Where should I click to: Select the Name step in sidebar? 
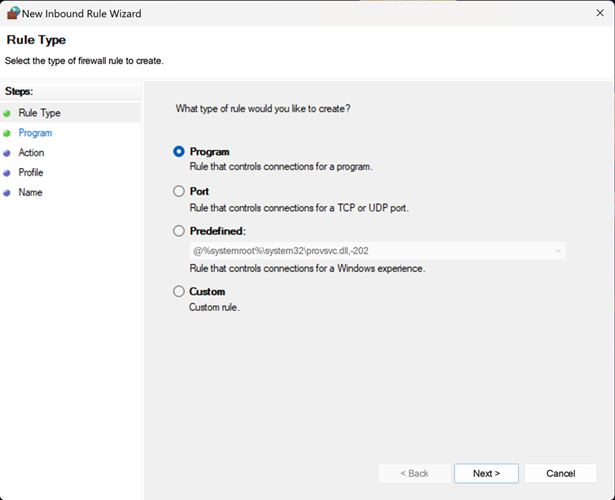pos(30,193)
